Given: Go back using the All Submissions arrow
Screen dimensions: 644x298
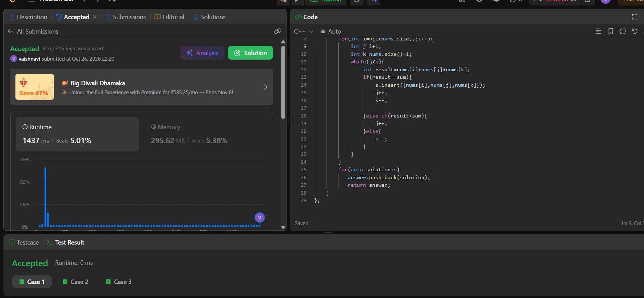Looking at the screenshot, I should [10, 32].
